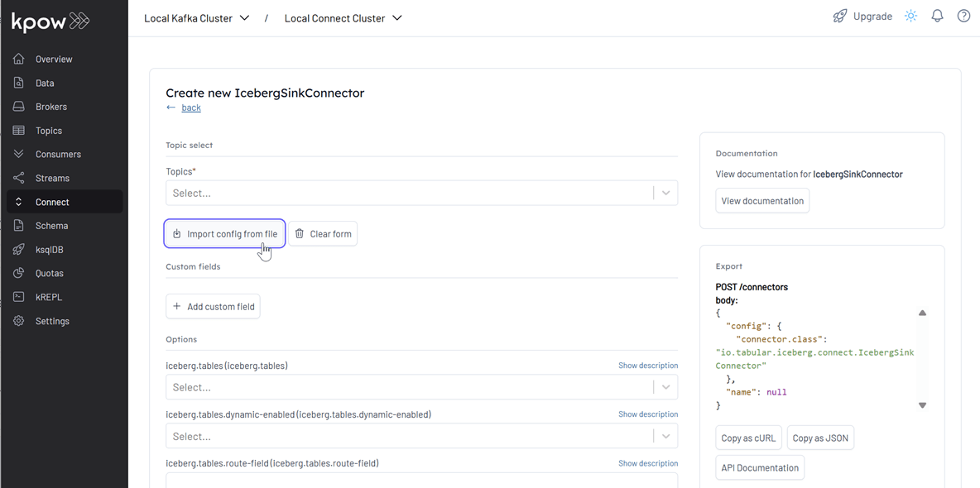Open kREPL page

tap(49, 298)
